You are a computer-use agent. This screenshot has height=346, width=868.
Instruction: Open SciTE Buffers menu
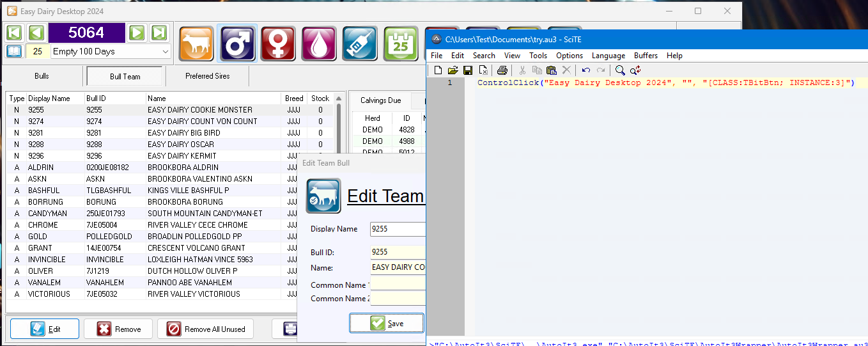tap(646, 56)
